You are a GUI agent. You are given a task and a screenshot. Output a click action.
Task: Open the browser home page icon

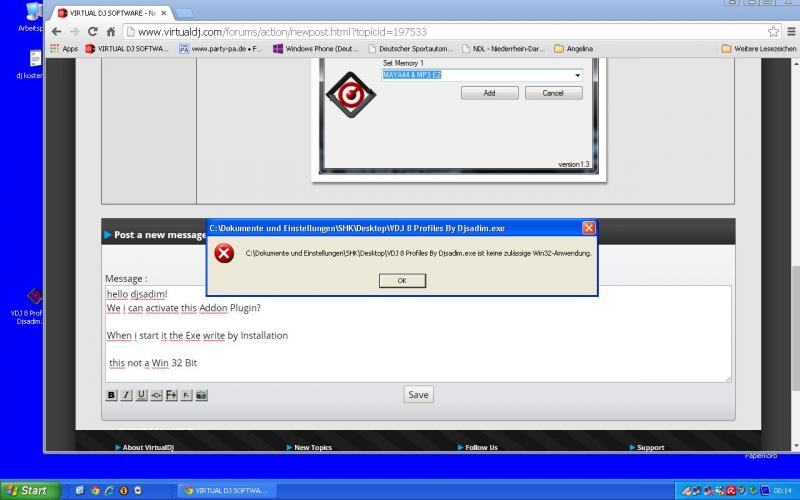[x=111, y=32]
